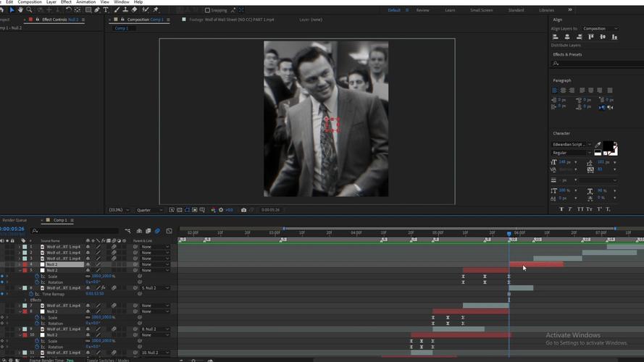644x362 pixels.
Task: Select the Eraser tool
Action: [x=134, y=10]
